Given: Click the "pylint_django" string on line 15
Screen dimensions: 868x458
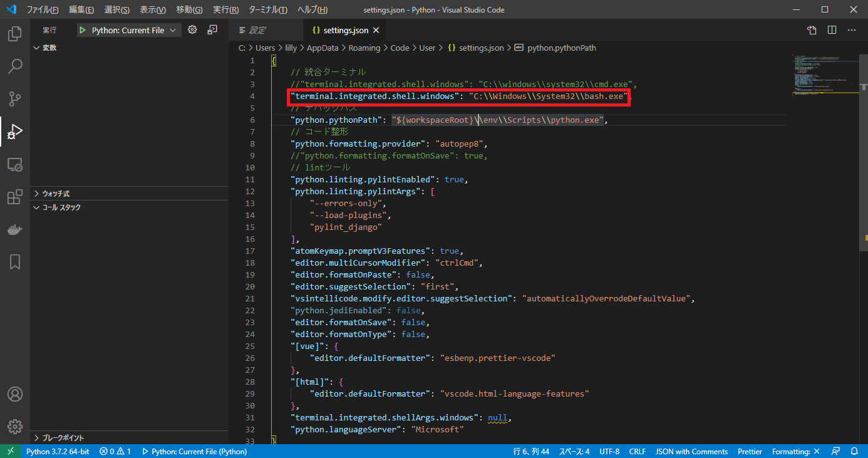Looking at the screenshot, I should 346,227.
